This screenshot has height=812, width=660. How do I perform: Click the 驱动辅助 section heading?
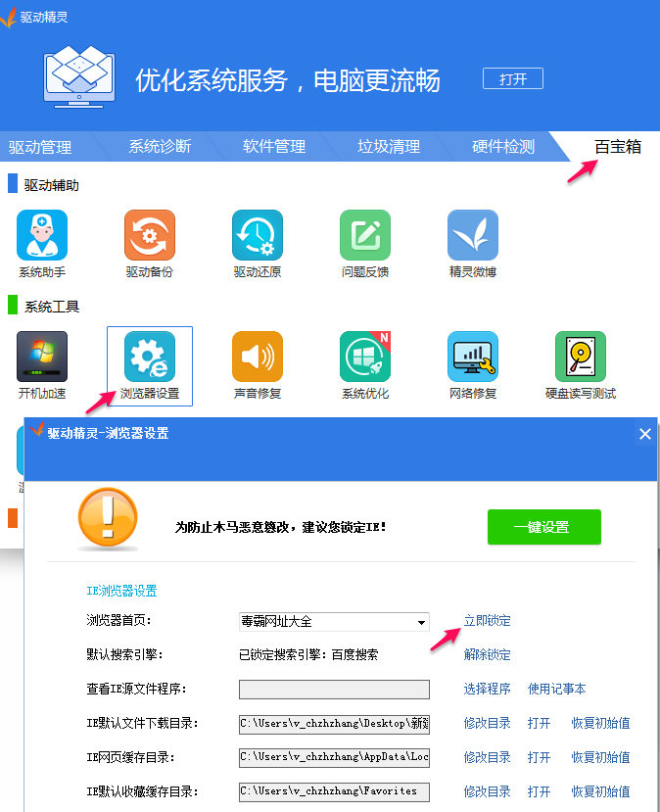pyautogui.click(x=51, y=185)
